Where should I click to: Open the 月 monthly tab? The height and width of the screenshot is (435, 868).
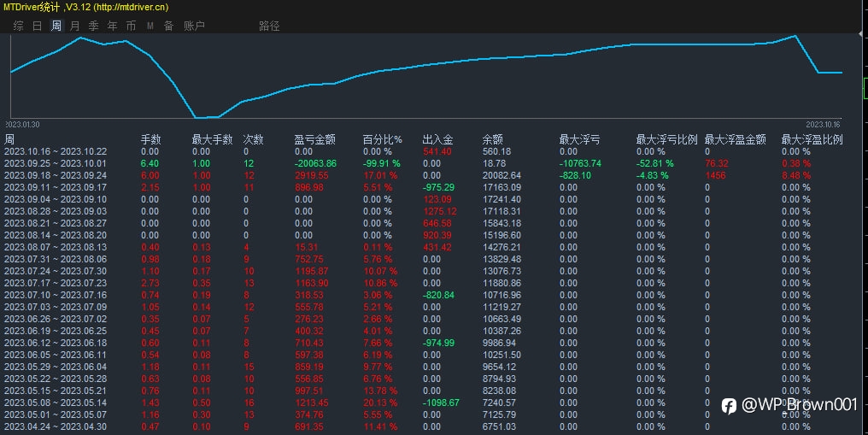pyautogui.click(x=74, y=26)
